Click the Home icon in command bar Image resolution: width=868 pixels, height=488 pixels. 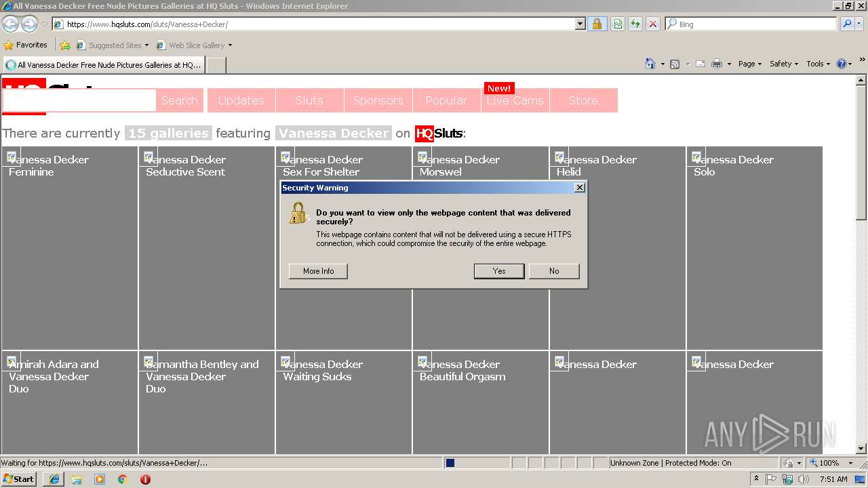(x=650, y=64)
